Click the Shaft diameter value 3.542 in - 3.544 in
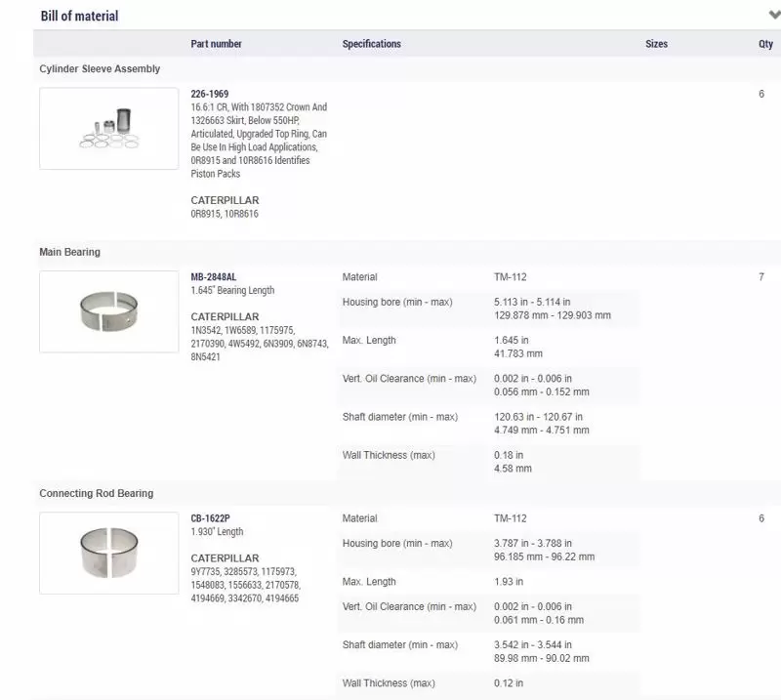This screenshot has height=700, width=781. pyautogui.click(x=533, y=644)
